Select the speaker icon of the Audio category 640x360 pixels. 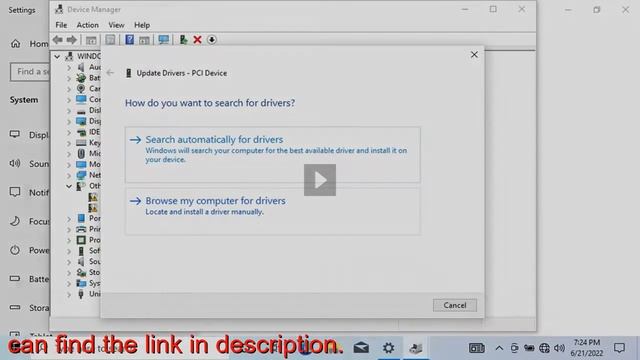[x=81, y=67]
